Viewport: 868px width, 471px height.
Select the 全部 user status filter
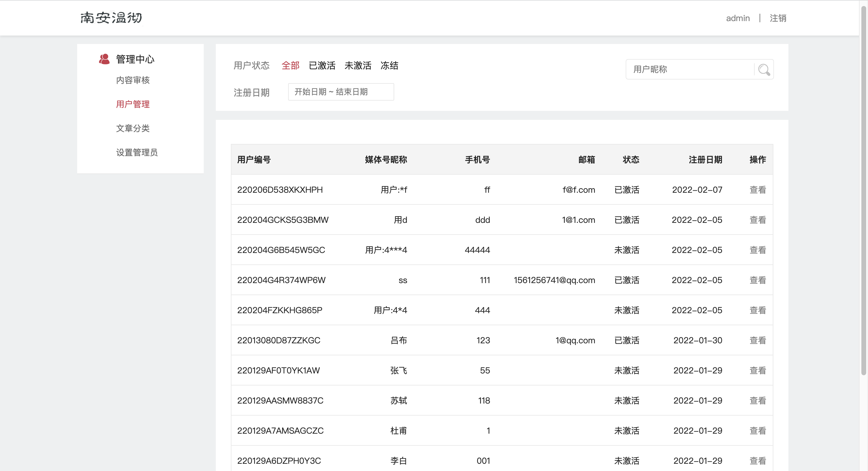(x=290, y=65)
